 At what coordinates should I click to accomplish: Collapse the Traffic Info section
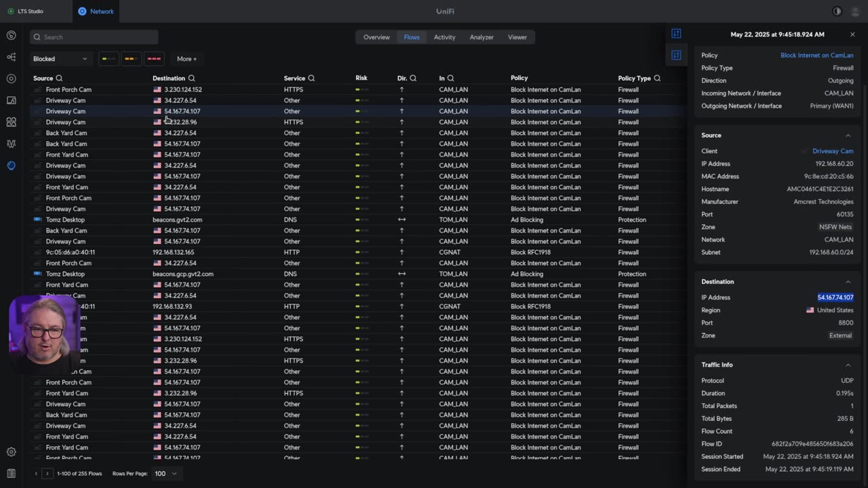[x=848, y=365]
